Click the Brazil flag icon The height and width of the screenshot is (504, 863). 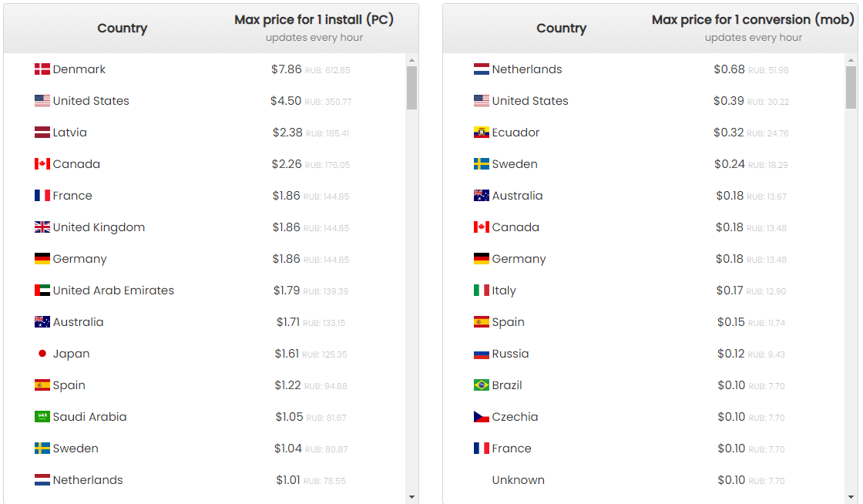[482, 385]
